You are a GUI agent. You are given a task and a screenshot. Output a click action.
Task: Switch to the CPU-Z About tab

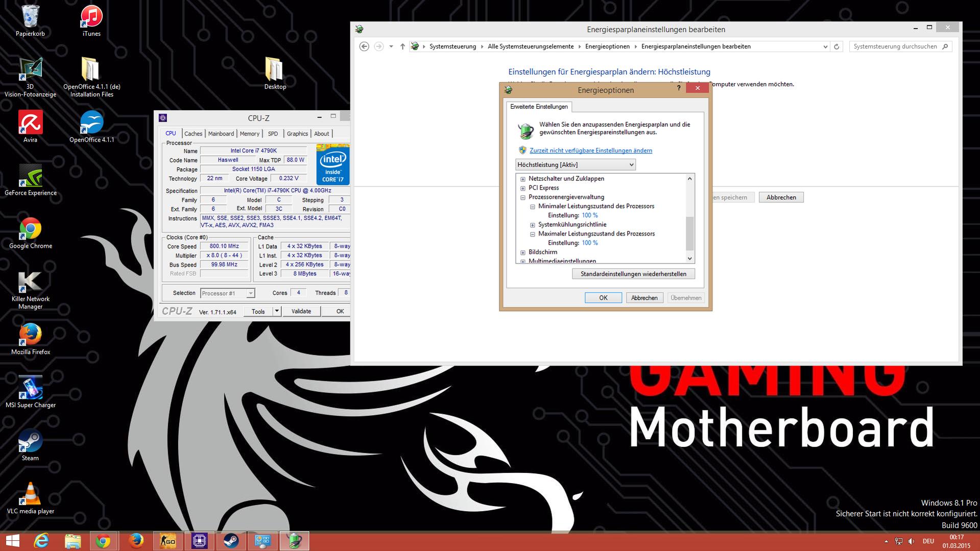click(322, 134)
